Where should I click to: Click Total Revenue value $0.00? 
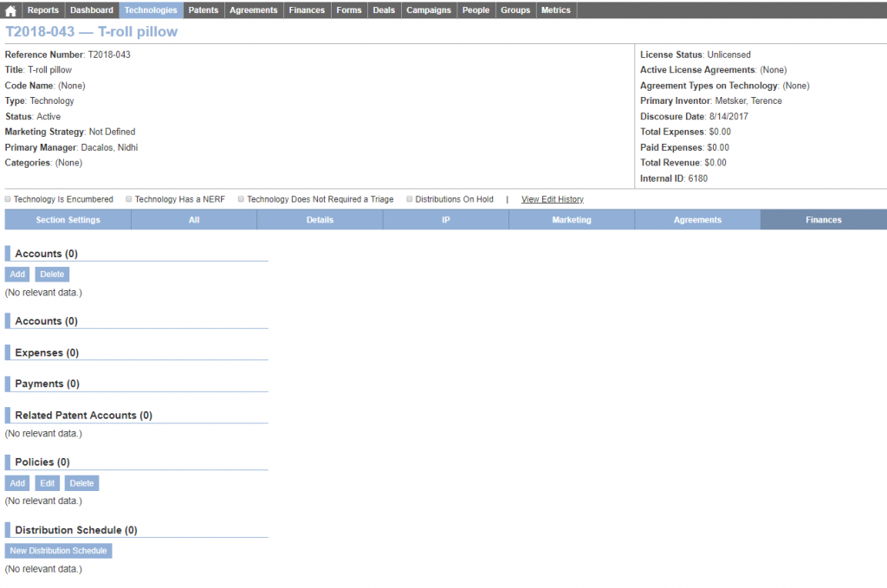pos(715,163)
